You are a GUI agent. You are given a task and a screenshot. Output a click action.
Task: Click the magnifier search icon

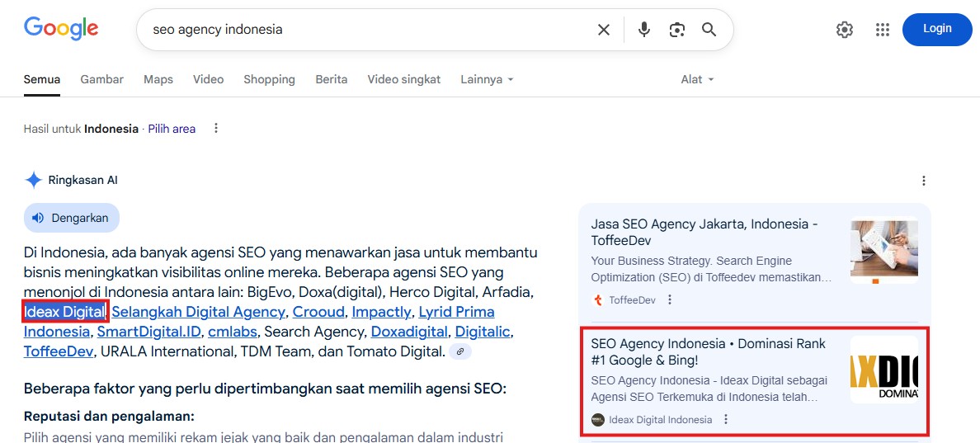[709, 30]
